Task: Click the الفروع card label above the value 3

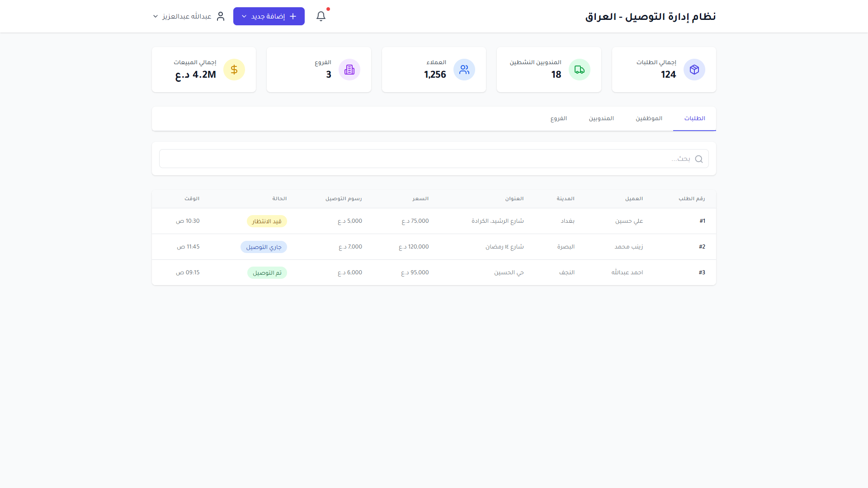Action: point(323,62)
